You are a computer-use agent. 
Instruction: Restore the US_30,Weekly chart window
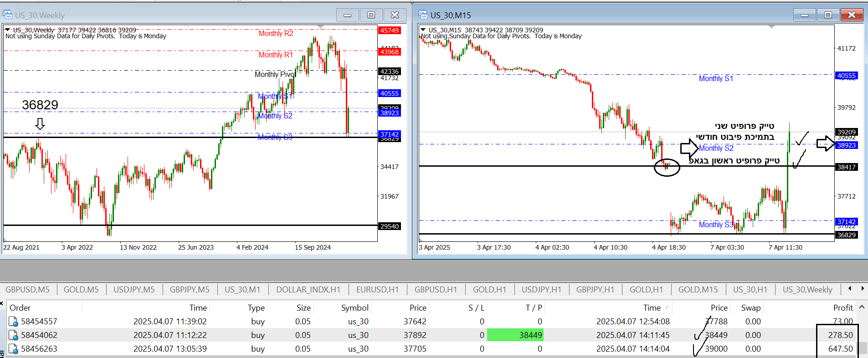click(371, 15)
